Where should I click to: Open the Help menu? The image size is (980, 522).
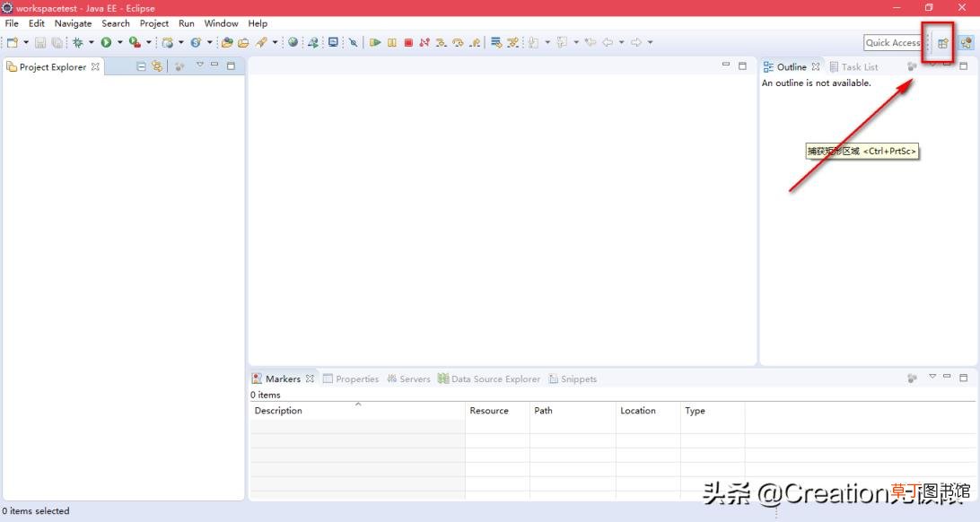(x=258, y=23)
